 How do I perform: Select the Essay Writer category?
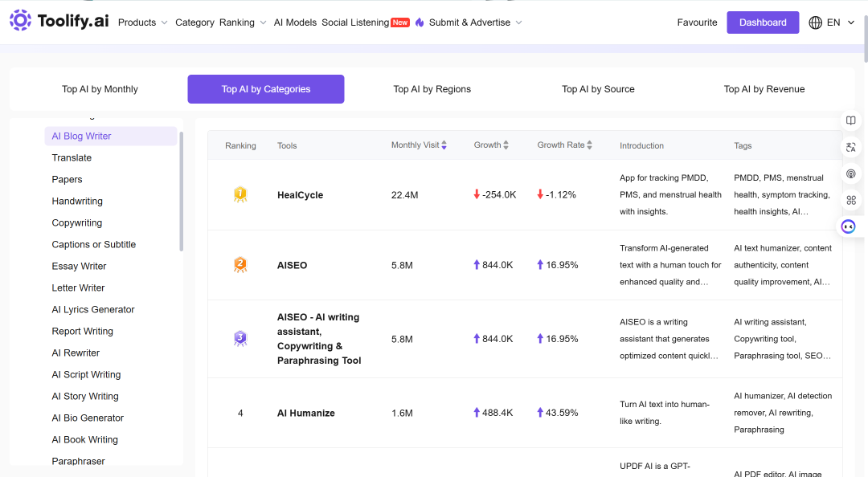pos(79,266)
